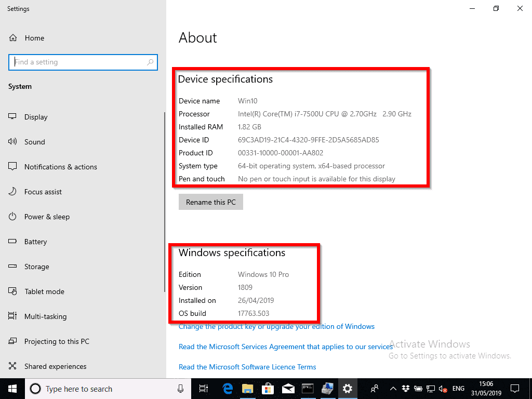Click the Settings gear on the taskbar
Image resolution: width=532 pixels, height=399 pixels.
click(x=348, y=389)
